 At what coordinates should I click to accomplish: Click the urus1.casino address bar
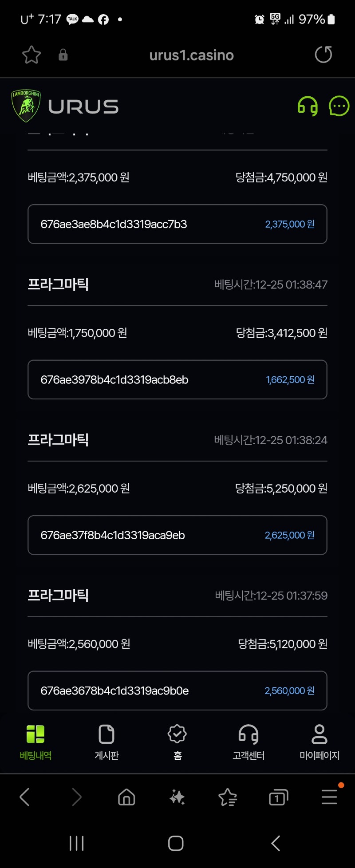(191, 55)
